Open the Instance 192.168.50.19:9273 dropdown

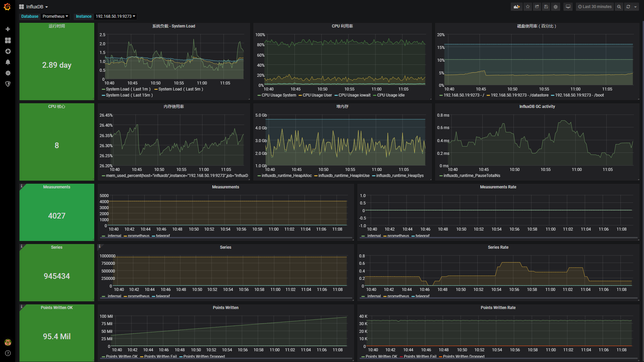coord(115,16)
